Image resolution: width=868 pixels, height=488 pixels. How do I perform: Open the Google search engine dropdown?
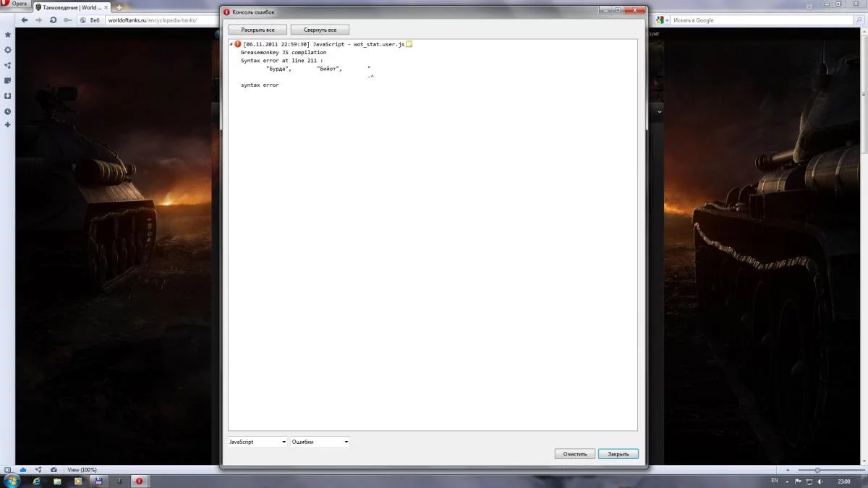(x=662, y=20)
